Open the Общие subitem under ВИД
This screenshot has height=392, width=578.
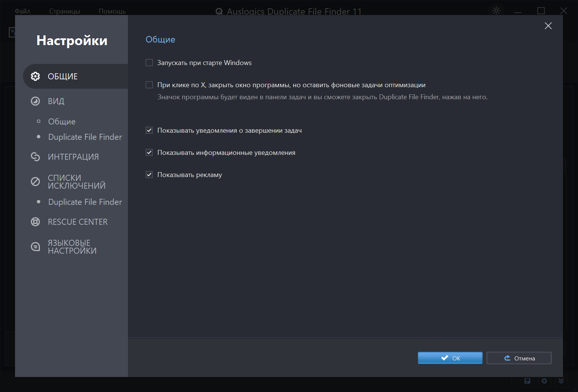click(62, 121)
